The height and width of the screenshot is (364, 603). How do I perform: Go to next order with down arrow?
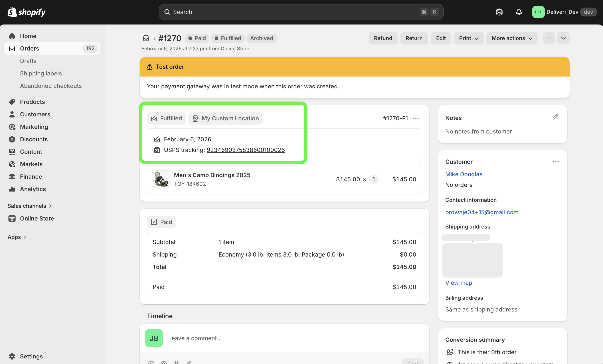coord(563,38)
